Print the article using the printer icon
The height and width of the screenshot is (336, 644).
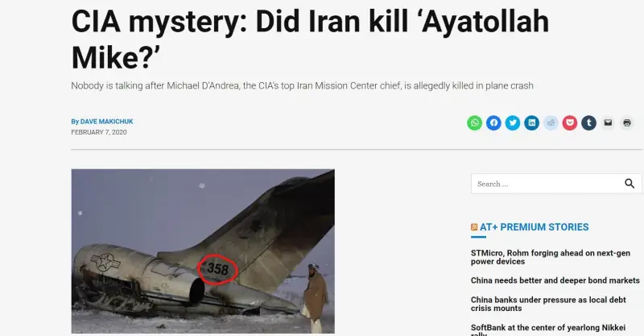point(627,123)
